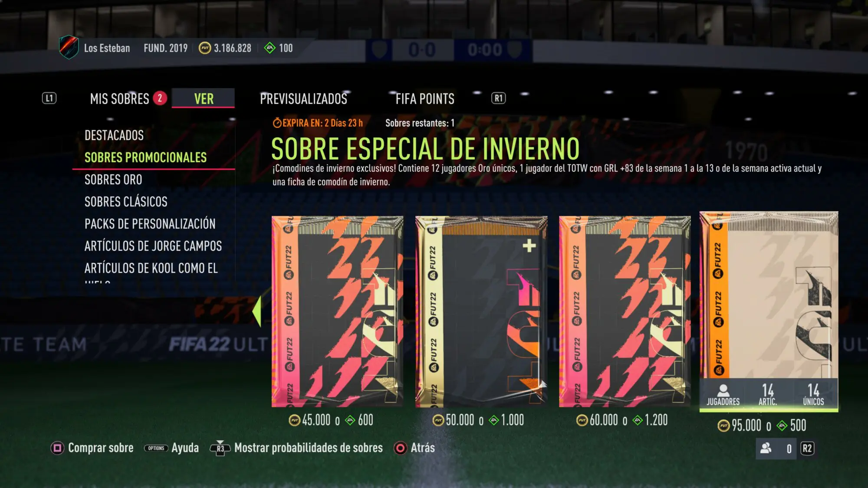This screenshot has height=488, width=868.
Task: Select Sobres Oro in the sidebar
Action: pos(113,180)
